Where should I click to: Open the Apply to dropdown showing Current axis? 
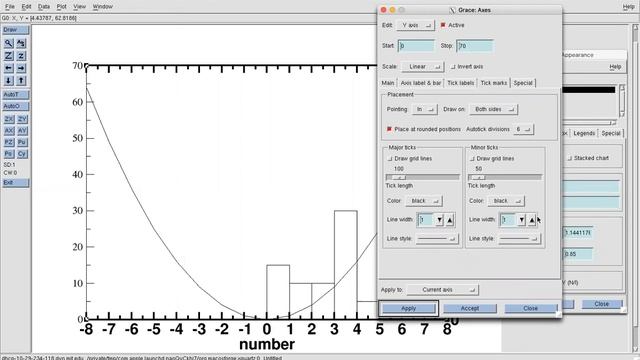pyautogui.click(x=443, y=290)
